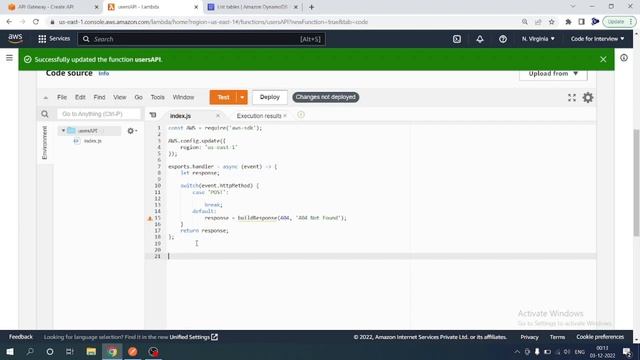The height and width of the screenshot is (360, 640).
Task: Click the Chrome Update button
Action: tap(619, 22)
